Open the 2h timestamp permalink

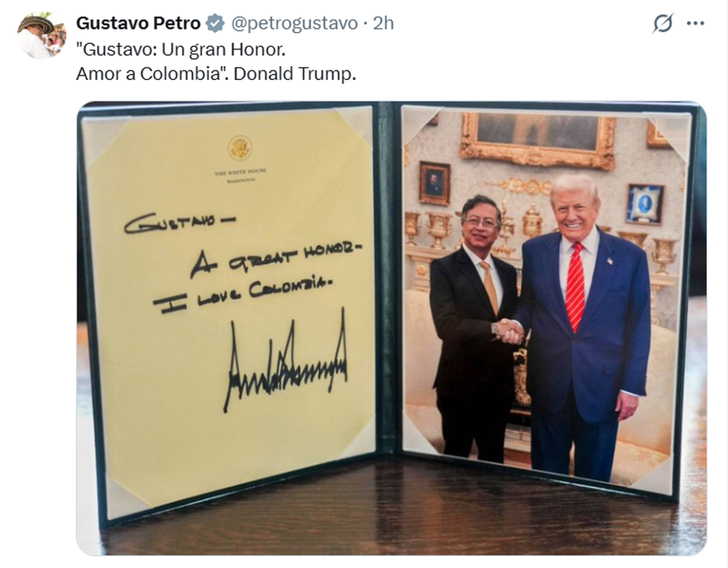point(383,24)
